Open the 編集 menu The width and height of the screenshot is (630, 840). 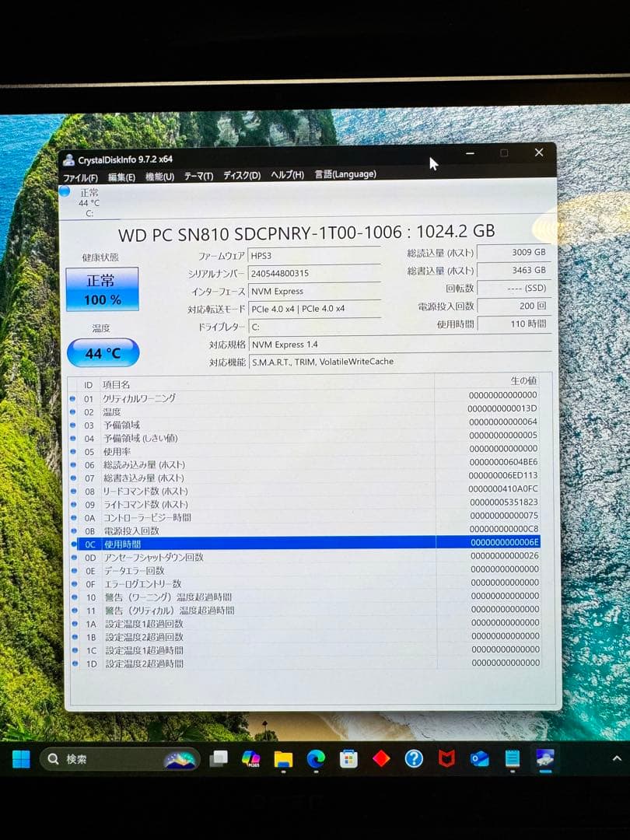pos(121,174)
